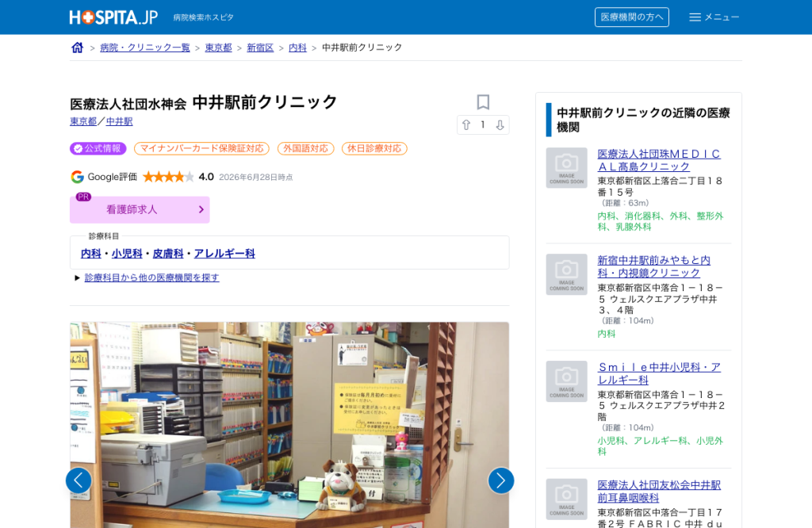Click the chevron on 看護師求人 banner

(x=201, y=209)
